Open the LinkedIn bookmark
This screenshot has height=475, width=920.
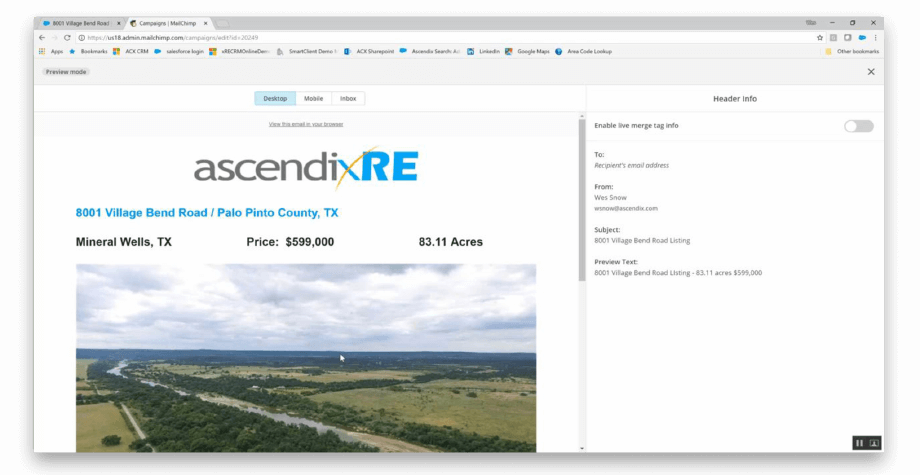(483, 52)
